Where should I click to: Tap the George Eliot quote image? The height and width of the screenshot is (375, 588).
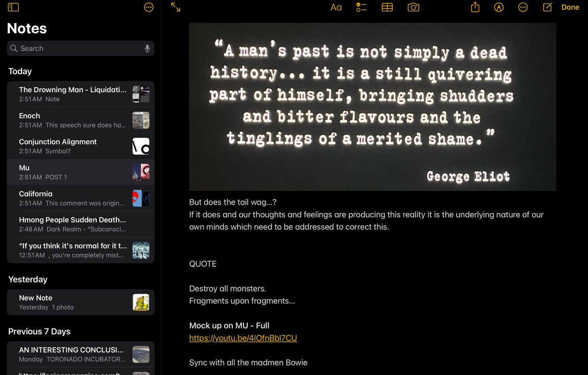[x=373, y=107]
